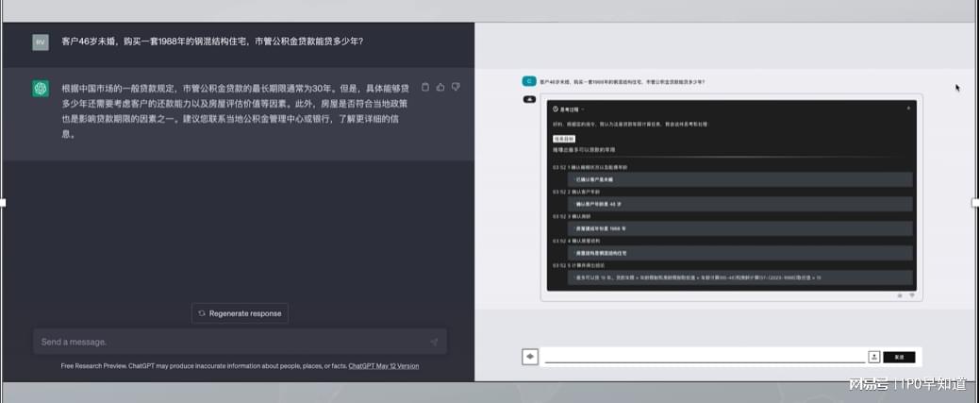This screenshot has width=980, height=403.
Task: Click the dark bot avatar in right chat
Action: pos(529,99)
